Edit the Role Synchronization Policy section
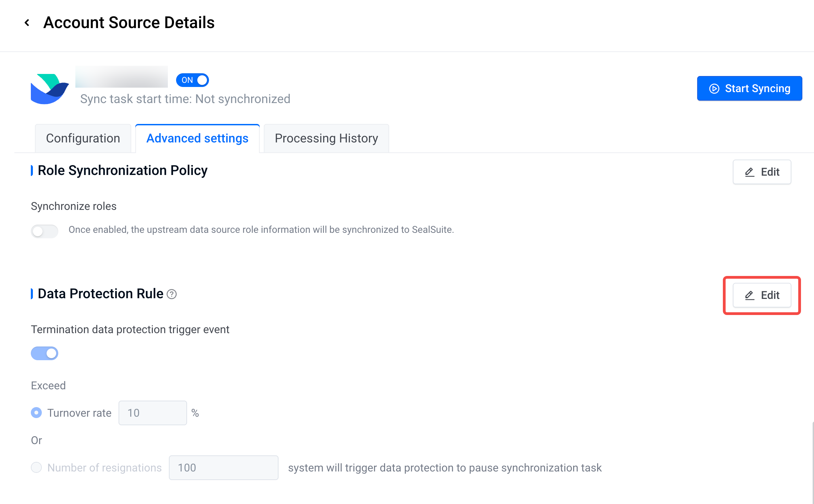814x504 pixels. [762, 172]
